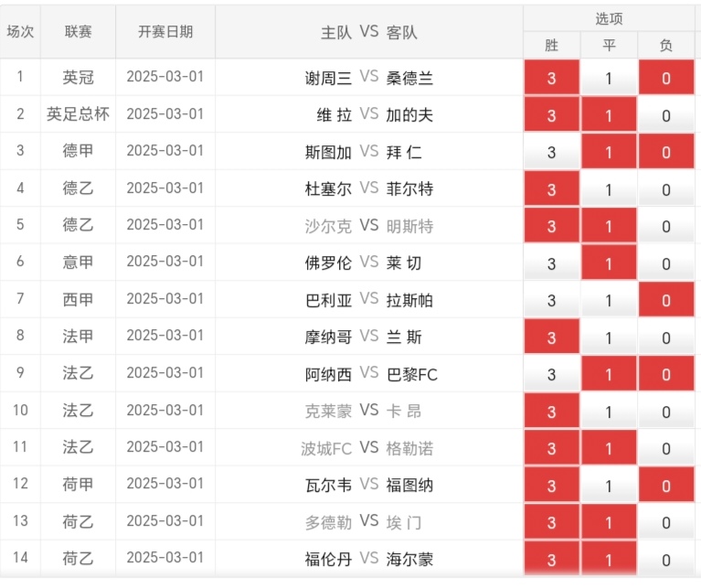Toggle win option 3 for 谢周三 vs 桑德兰
Image resolution: width=701 pixels, height=588 pixels.
point(551,78)
